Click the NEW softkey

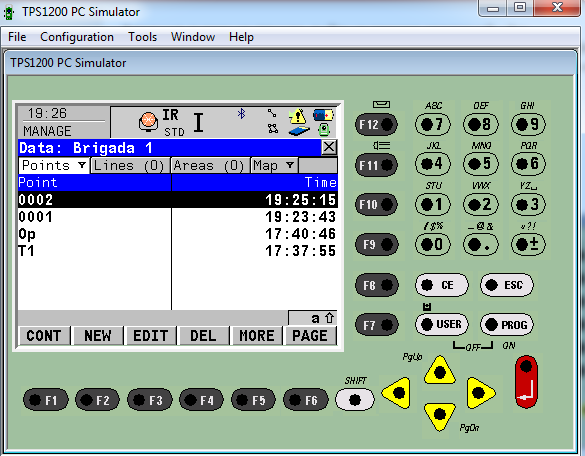click(97, 335)
